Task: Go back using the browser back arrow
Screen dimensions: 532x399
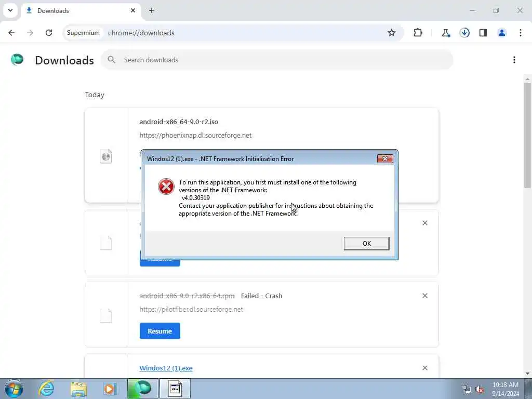Action: click(x=11, y=33)
